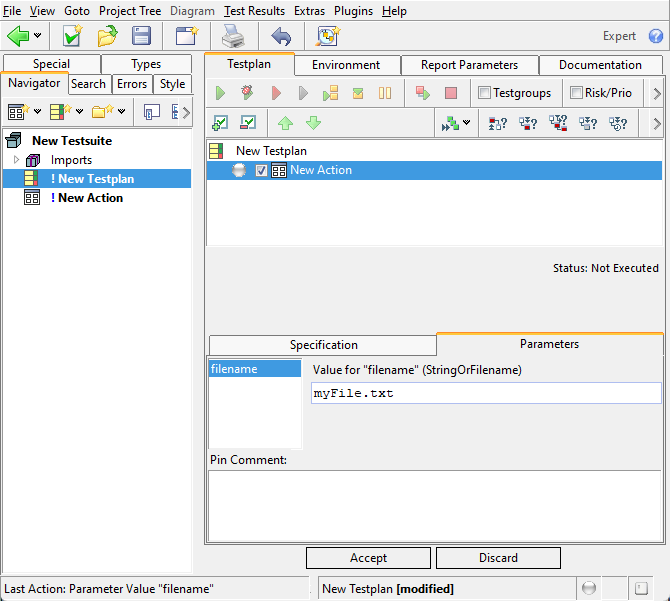Enable the Testgroups checkbox
The height and width of the screenshot is (601, 670).
(x=485, y=93)
